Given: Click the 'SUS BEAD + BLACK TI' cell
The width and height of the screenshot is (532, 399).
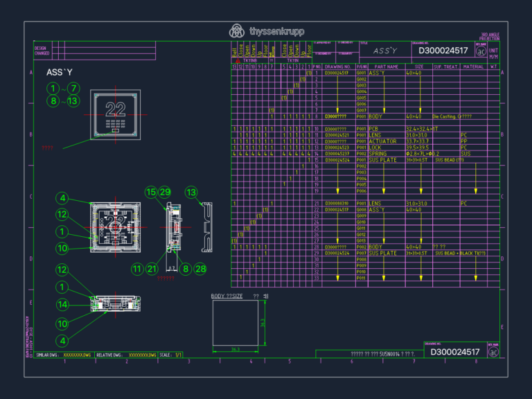Looking at the screenshot, I should [x=461, y=253].
